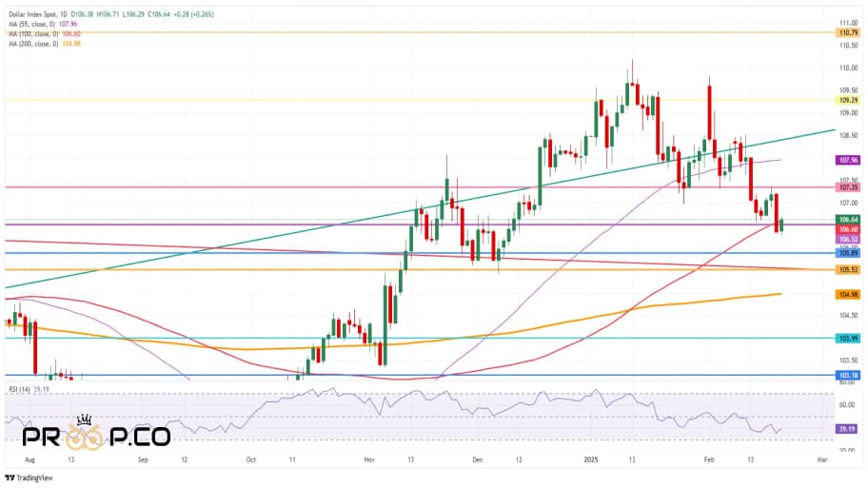Click the 110.00 price axis tick

[848, 68]
